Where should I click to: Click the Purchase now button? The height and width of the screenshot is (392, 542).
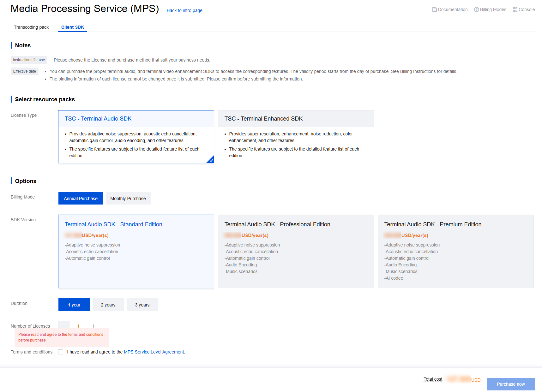coord(510,384)
